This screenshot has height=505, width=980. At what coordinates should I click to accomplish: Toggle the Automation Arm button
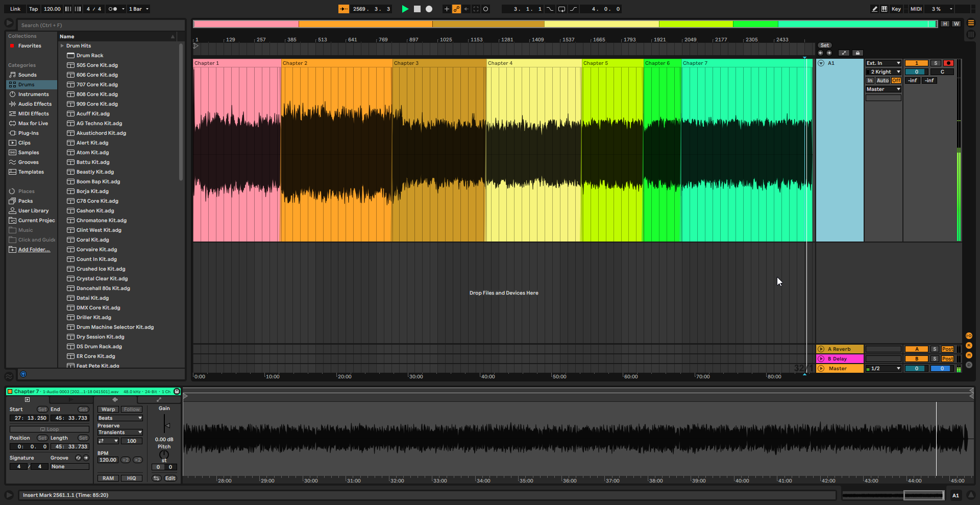[x=456, y=9]
